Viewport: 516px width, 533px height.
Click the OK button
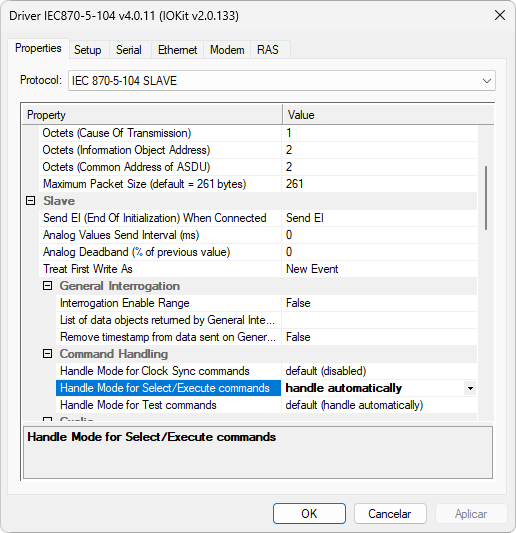tap(309, 514)
